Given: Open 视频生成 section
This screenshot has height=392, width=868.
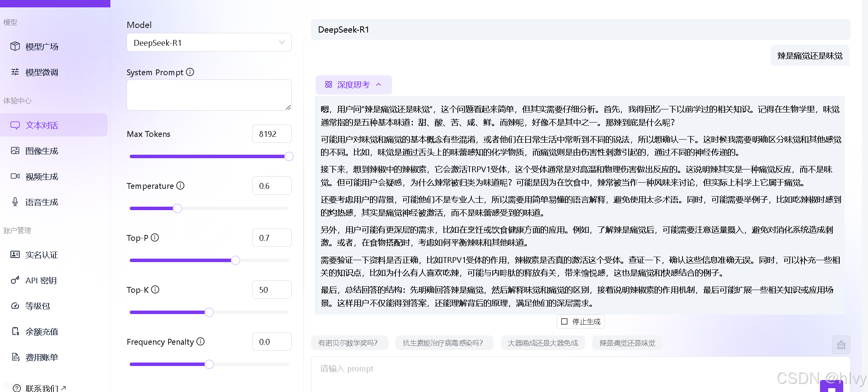Looking at the screenshot, I should 42,176.
